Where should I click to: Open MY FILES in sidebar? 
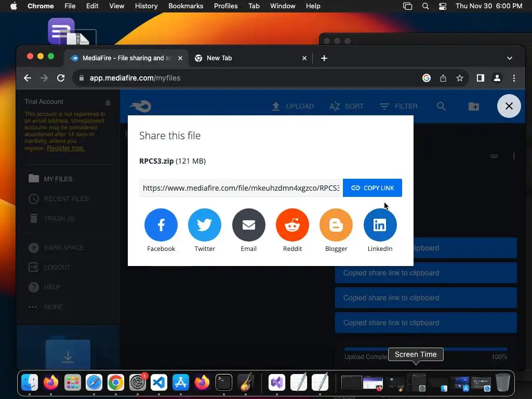pyautogui.click(x=51, y=179)
